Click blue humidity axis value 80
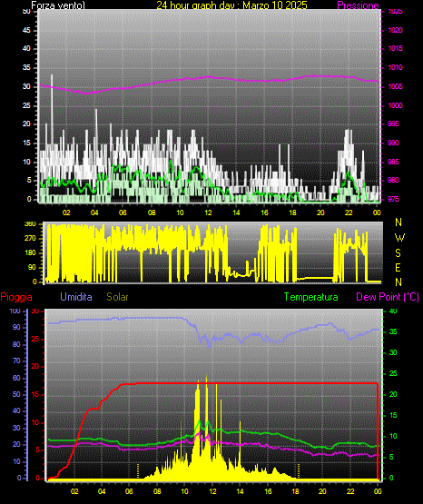This screenshot has width=423, height=504. click(16, 344)
